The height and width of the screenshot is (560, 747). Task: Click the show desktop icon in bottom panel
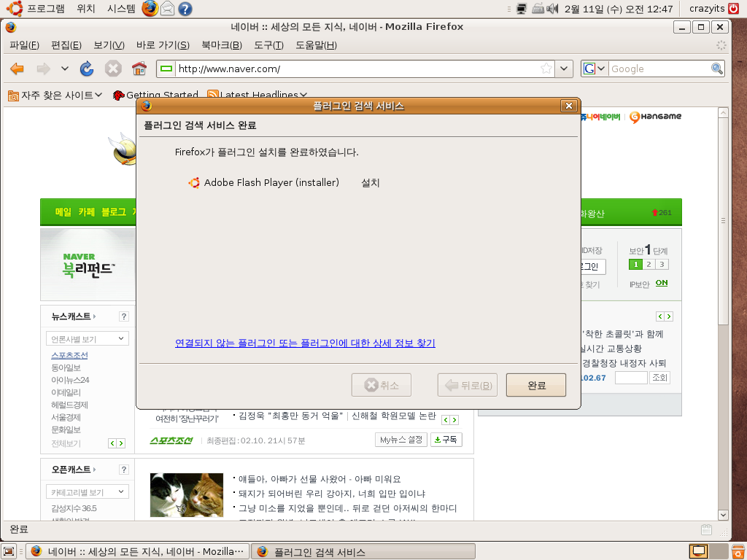click(9, 551)
